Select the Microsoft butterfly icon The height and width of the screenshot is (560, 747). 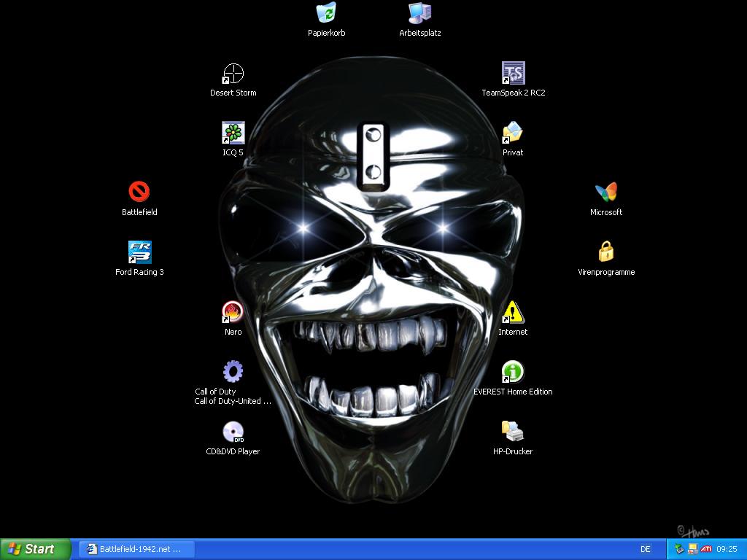(606, 192)
